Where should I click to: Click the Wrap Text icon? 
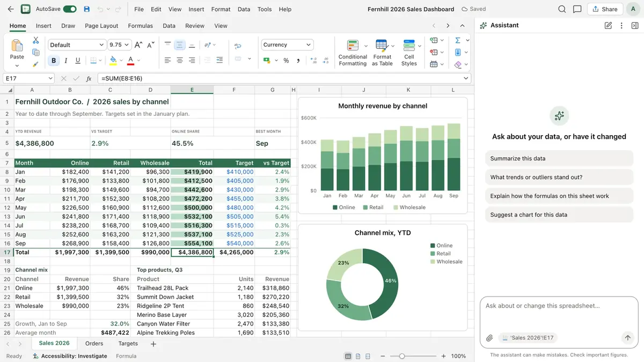point(238,46)
